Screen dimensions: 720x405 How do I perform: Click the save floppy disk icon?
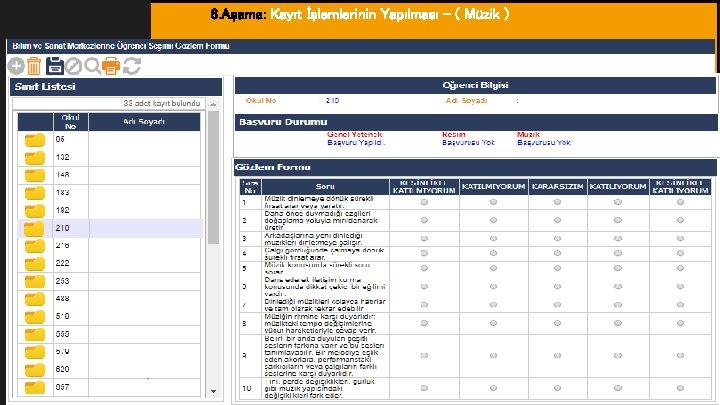[x=55, y=66]
